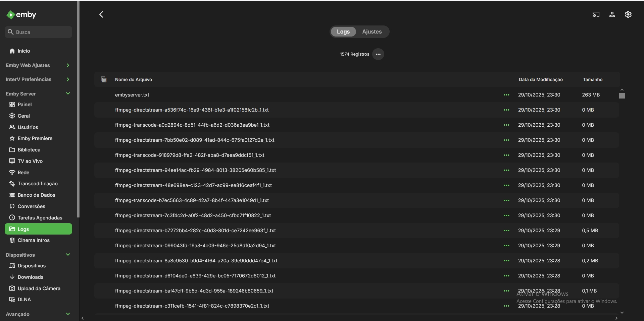Viewport: 644px width, 321px height.
Task: Open more options for ffmpeg-transcode-a0d2894c log
Action: (x=506, y=125)
